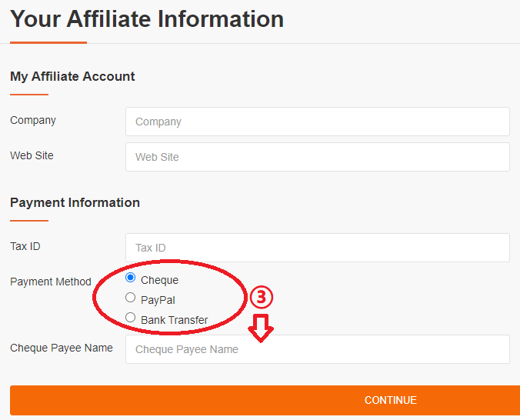
Task: Focus the Company text field
Action: (318, 122)
